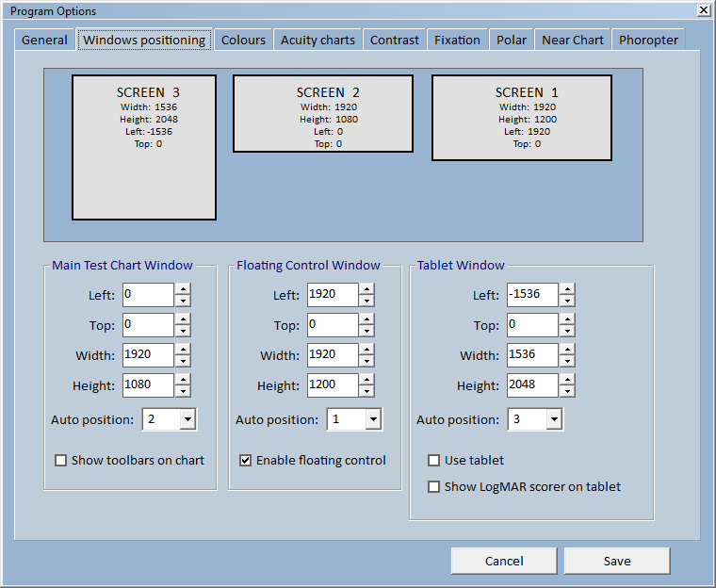Screen dimensions: 716x588
Task: Increase Main Test Chart Left value
Action: pos(183,289)
